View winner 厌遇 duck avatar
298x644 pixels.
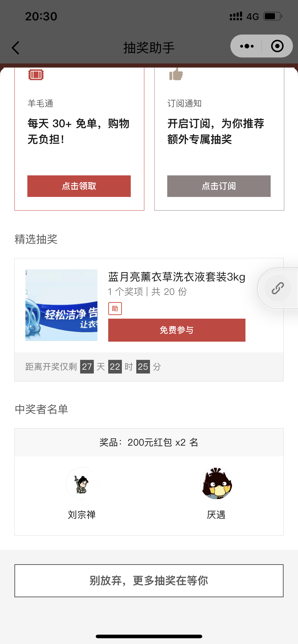(216, 483)
